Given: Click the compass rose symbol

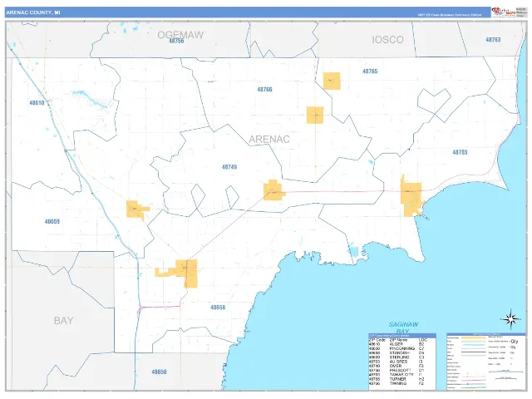Looking at the screenshot, I should [x=510, y=319].
